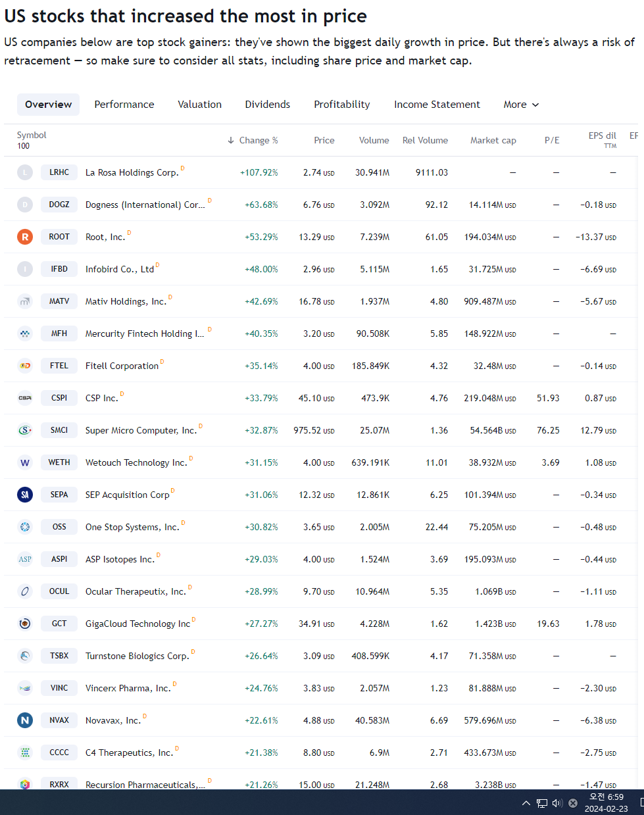Select the Income Statement tab
Image resolution: width=644 pixels, height=815 pixels.
tap(437, 105)
